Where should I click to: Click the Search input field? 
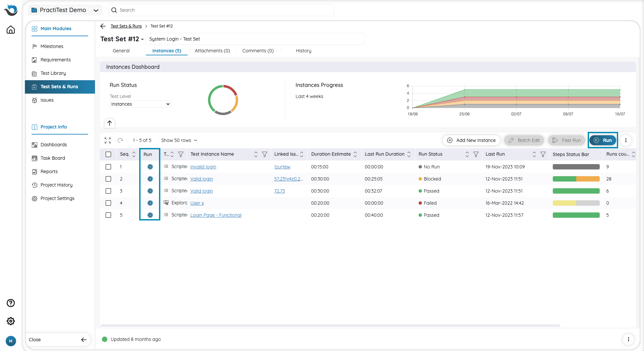click(221, 10)
